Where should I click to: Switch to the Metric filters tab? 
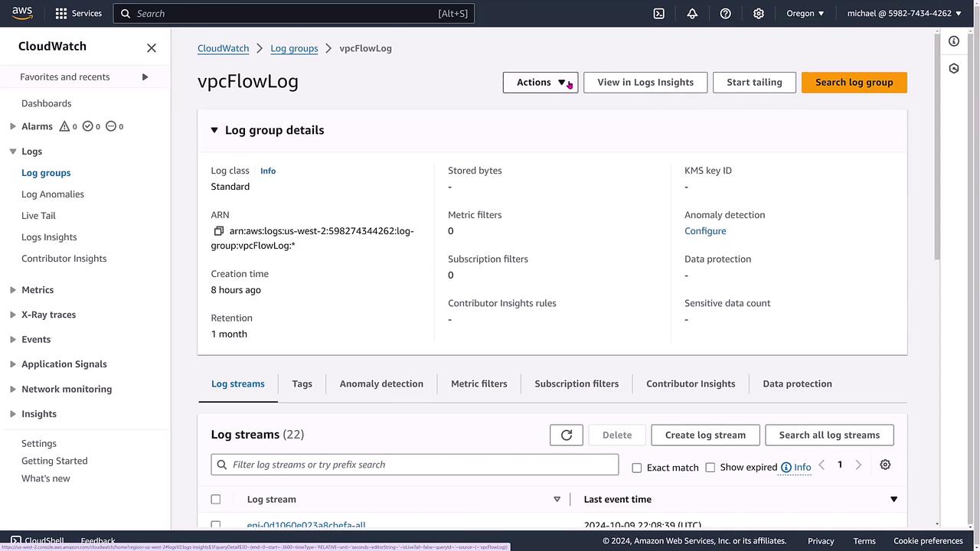coord(479,383)
